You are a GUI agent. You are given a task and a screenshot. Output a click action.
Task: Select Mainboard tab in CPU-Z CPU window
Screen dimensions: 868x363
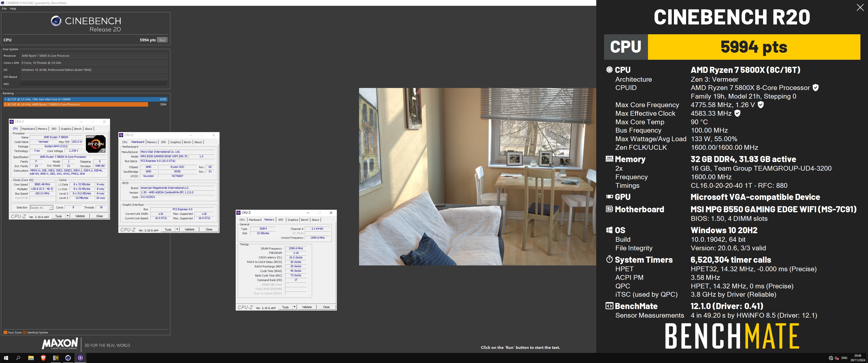(x=28, y=129)
